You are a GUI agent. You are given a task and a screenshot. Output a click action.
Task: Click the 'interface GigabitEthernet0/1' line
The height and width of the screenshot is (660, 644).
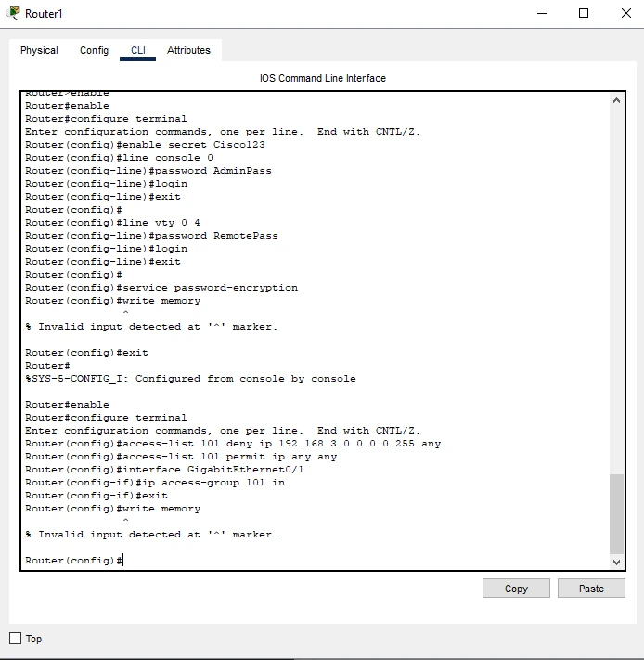click(164, 470)
